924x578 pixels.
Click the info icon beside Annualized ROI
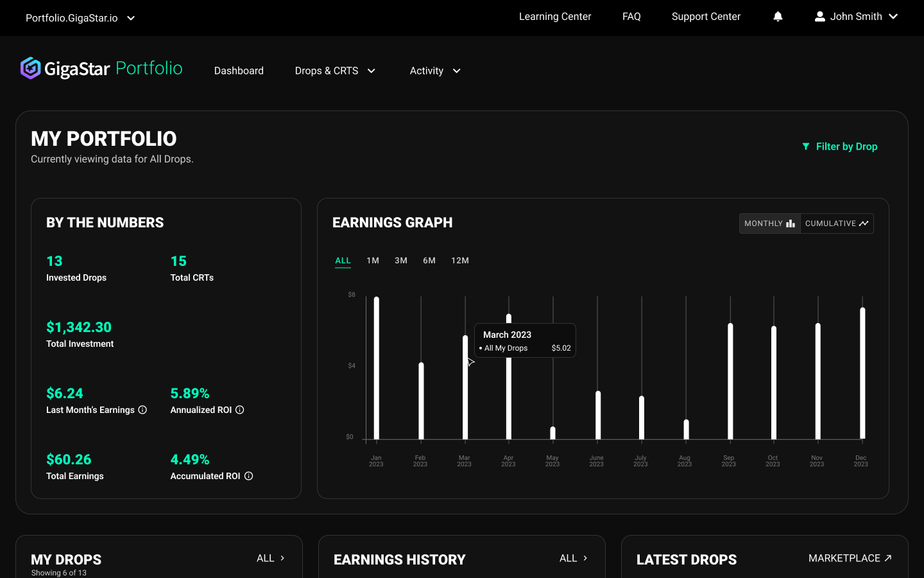(240, 410)
